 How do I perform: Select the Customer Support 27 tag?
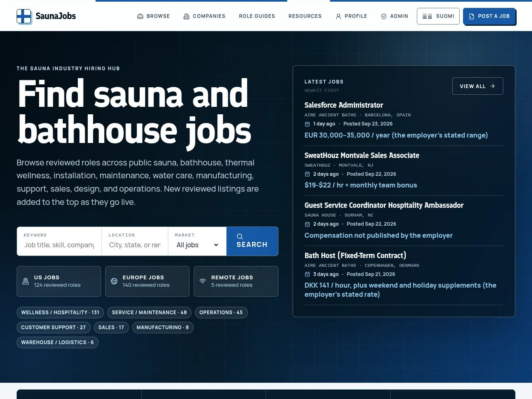[54, 328]
